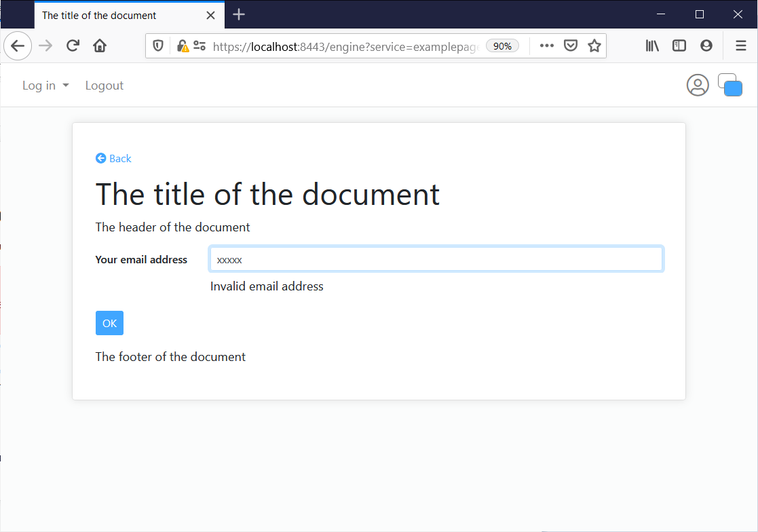Click the 90% zoom level badge

coord(502,46)
